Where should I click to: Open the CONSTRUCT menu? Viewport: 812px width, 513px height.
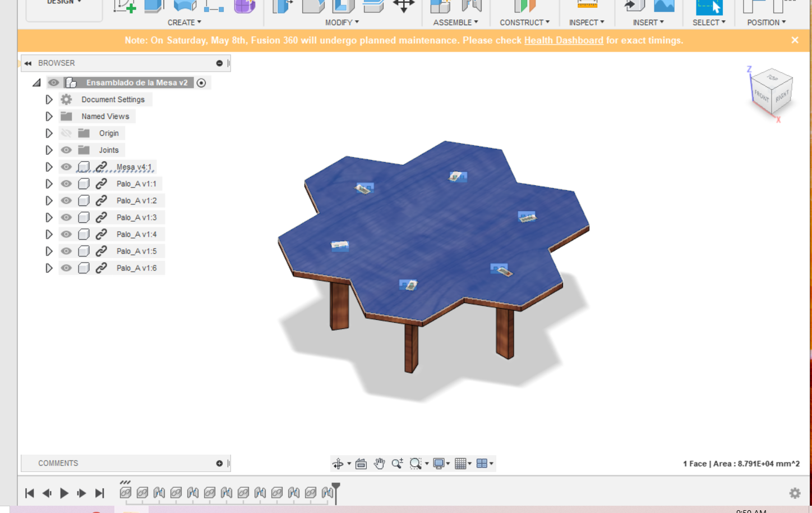point(525,22)
